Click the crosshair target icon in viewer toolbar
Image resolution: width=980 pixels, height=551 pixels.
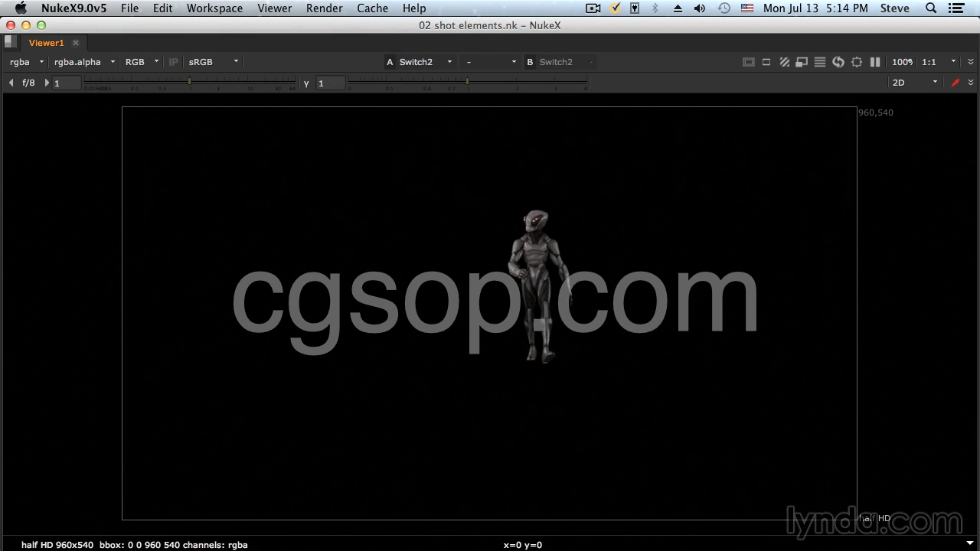pyautogui.click(x=857, y=62)
